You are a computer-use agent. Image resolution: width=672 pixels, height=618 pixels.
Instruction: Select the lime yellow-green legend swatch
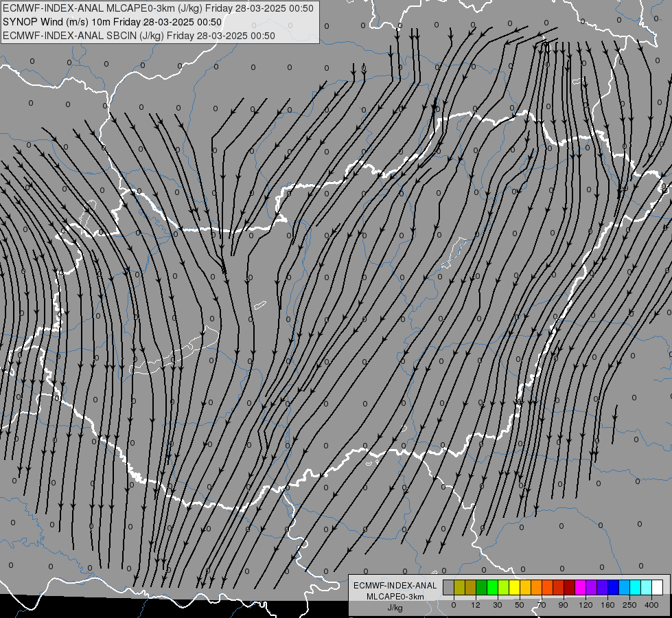(x=504, y=587)
